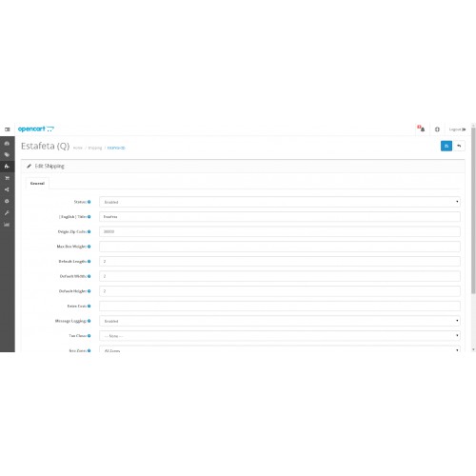Viewport: 476px width, 476px height.
Task: Select the General tab
Action: (x=37, y=184)
